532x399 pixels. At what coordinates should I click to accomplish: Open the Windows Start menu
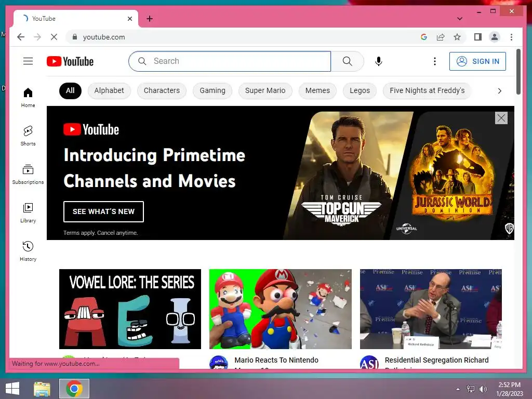tap(12, 389)
